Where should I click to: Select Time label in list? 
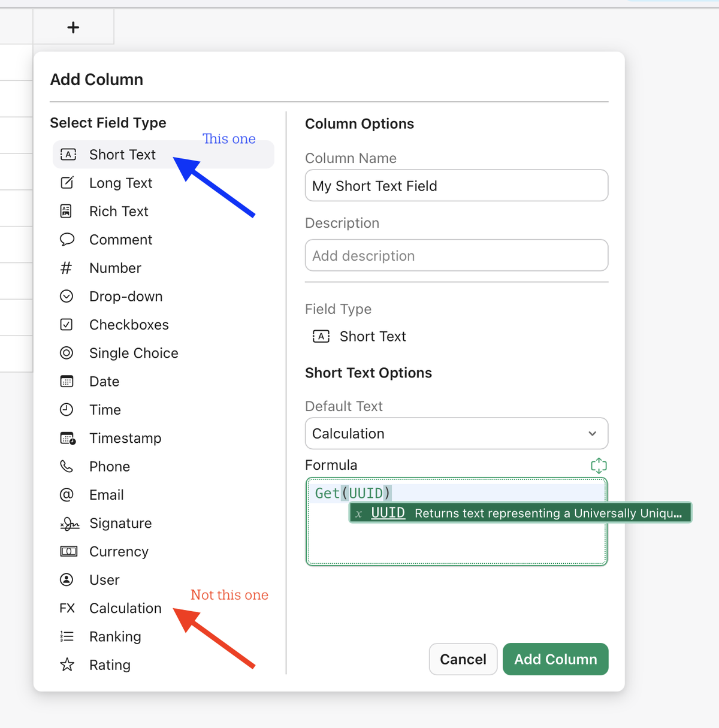click(x=105, y=409)
